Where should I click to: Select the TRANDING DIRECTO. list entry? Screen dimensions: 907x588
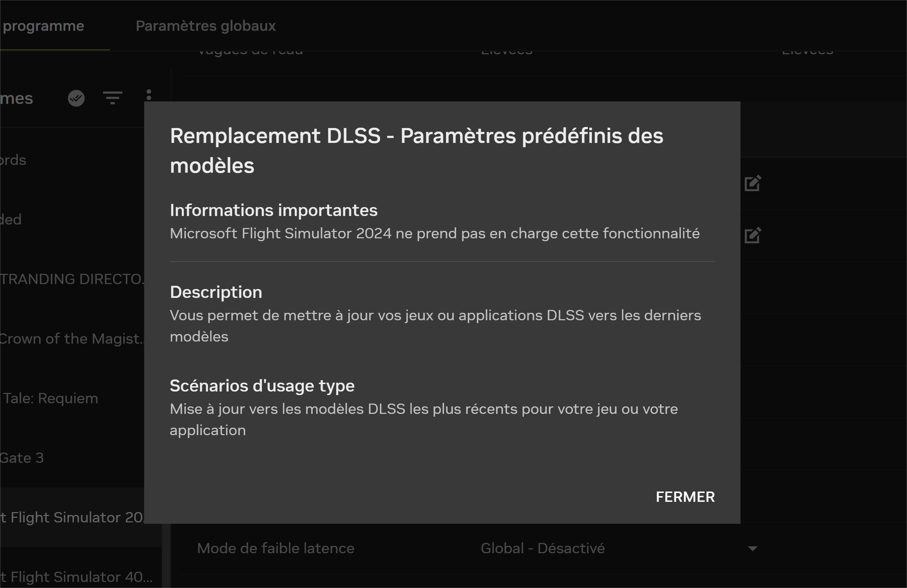(x=72, y=279)
